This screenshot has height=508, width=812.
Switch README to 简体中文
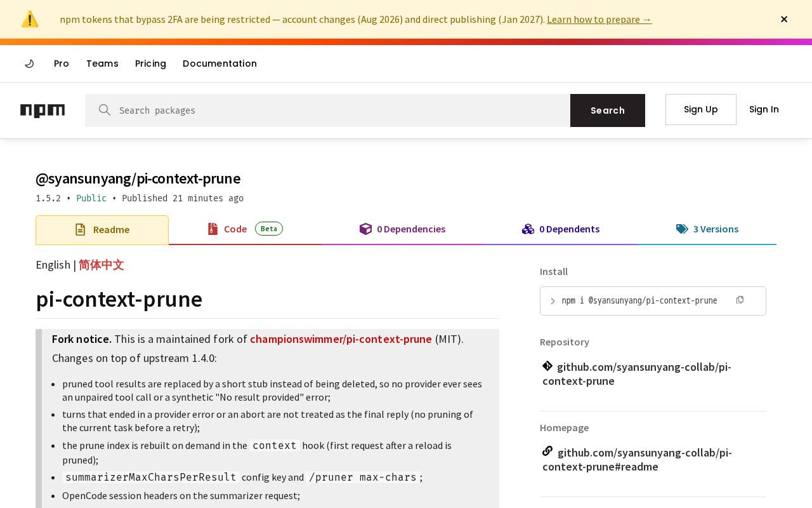point(101,265)
